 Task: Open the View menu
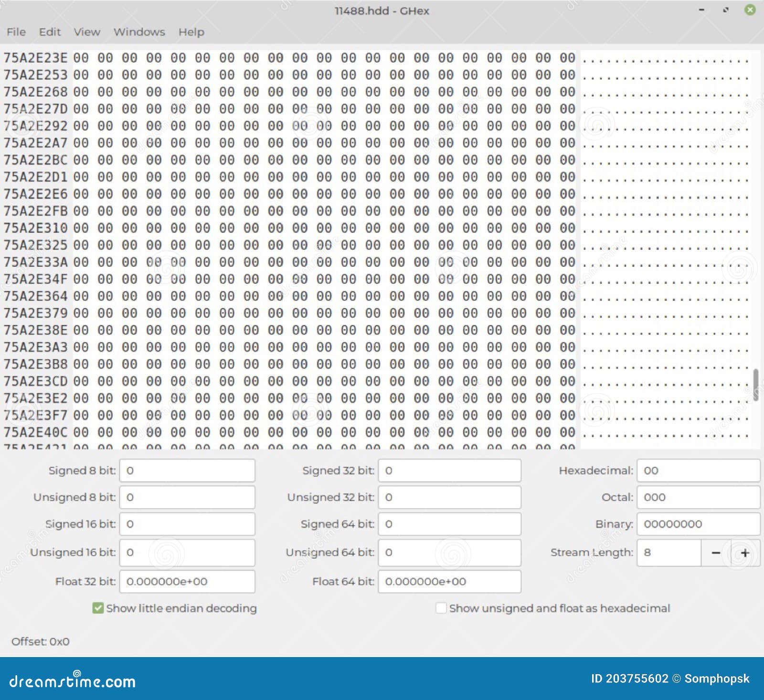tap(87, 31)
